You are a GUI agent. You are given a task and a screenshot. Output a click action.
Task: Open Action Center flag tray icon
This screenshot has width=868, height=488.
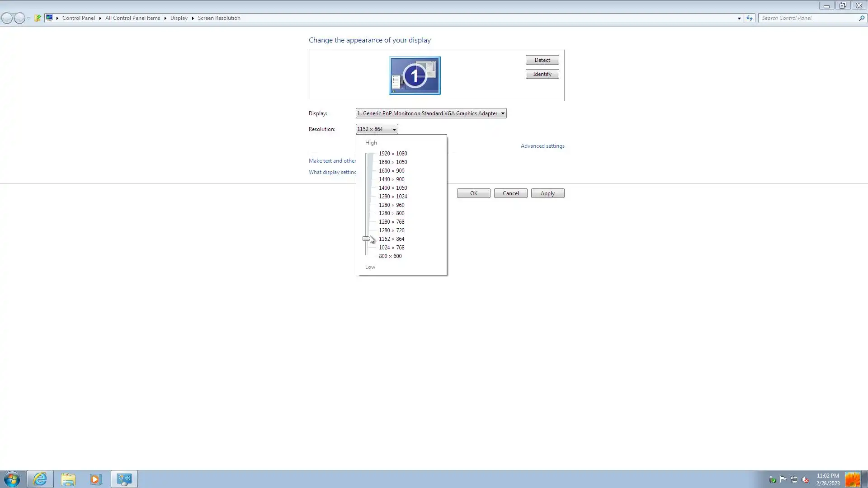point(783,479)
